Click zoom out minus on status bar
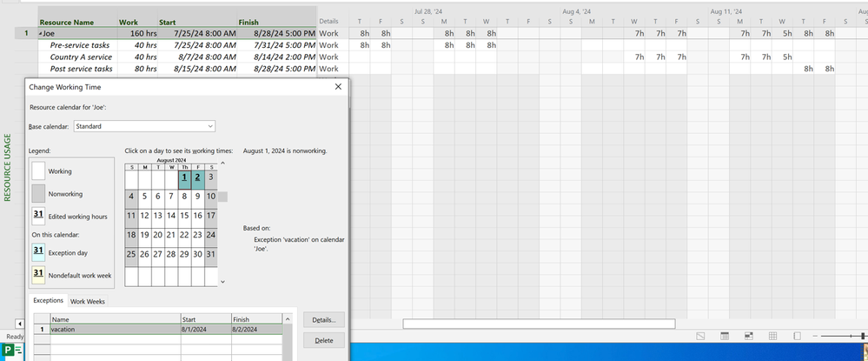The height and width of the screenshot is (361, 868). [815, 336]
